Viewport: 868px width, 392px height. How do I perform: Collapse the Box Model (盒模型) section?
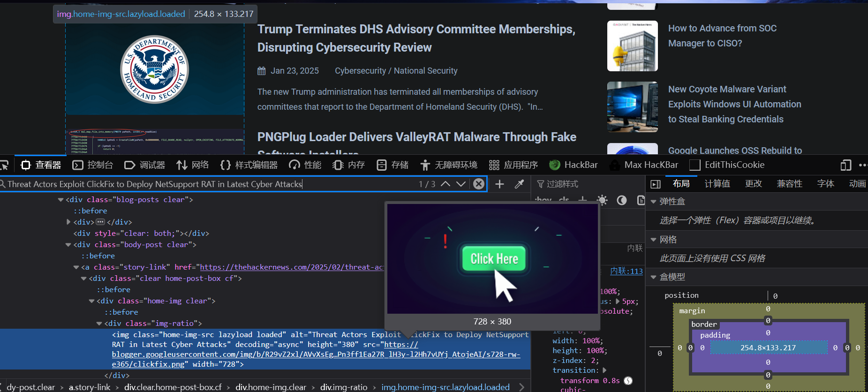[x=653, y=277]
